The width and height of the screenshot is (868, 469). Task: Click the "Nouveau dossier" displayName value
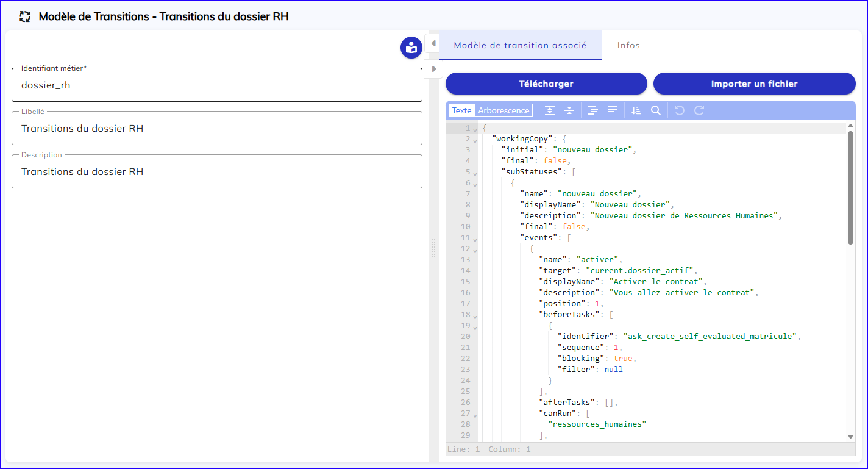point(631,204)
